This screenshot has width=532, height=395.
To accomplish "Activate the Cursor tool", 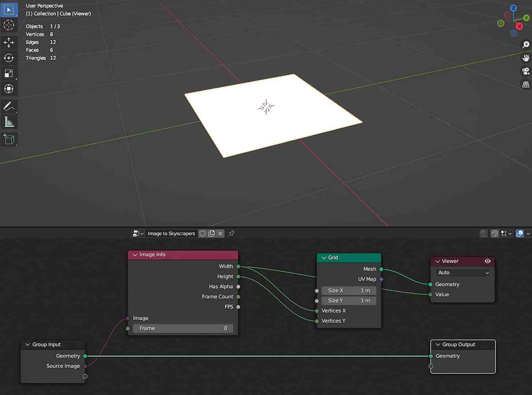I will point(9,25).
